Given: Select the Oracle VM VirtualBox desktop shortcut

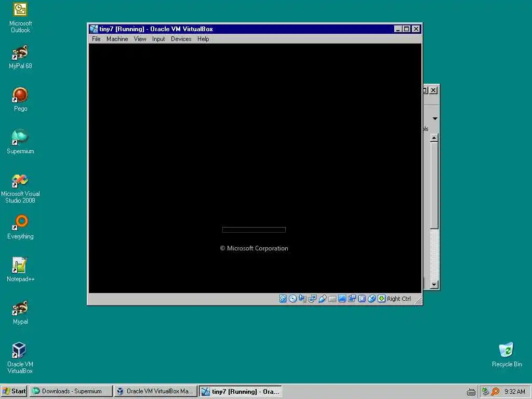Looking at the screenshot, I should (x=20, y=358).
